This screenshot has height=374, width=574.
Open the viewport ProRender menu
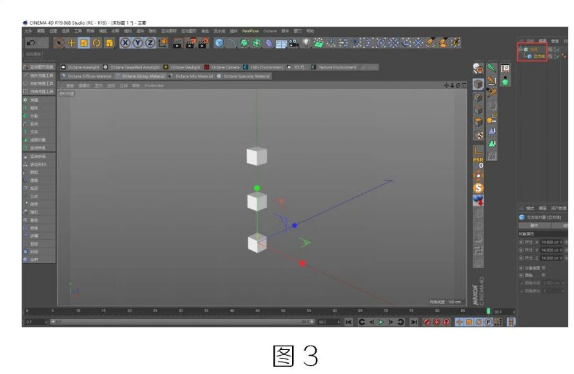coord(154,86)
